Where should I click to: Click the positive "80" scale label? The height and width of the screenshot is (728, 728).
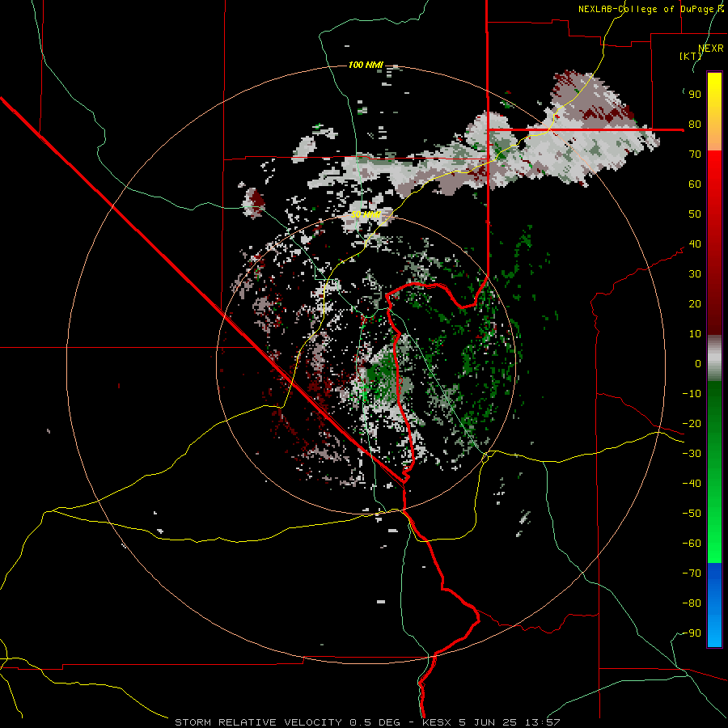[x=695, y=125]
